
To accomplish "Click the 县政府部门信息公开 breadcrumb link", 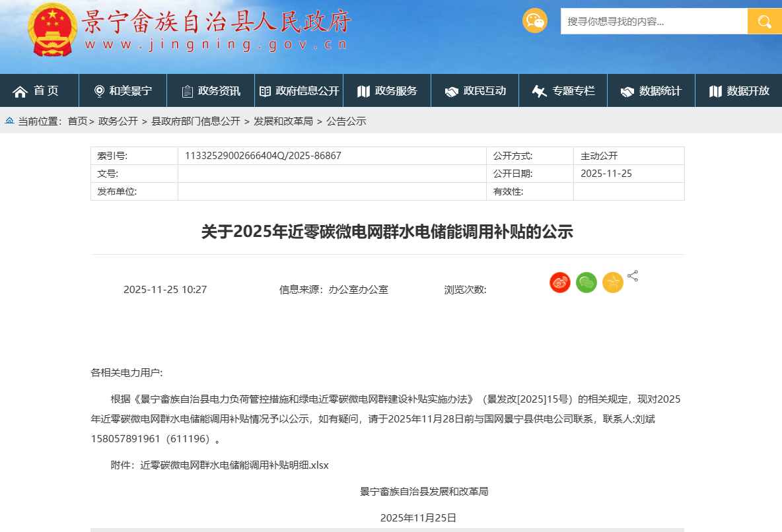I will tap(196, 121).
